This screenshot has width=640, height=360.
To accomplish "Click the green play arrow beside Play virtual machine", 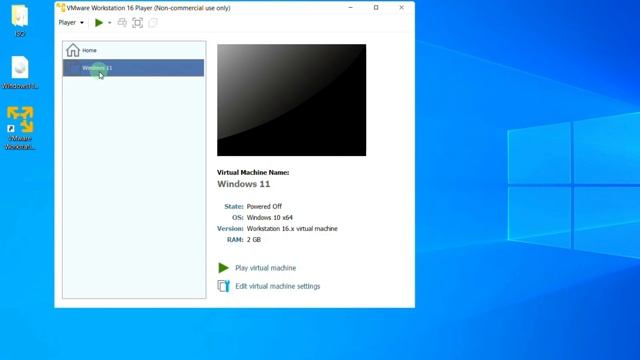I will [x=223, y=268].
